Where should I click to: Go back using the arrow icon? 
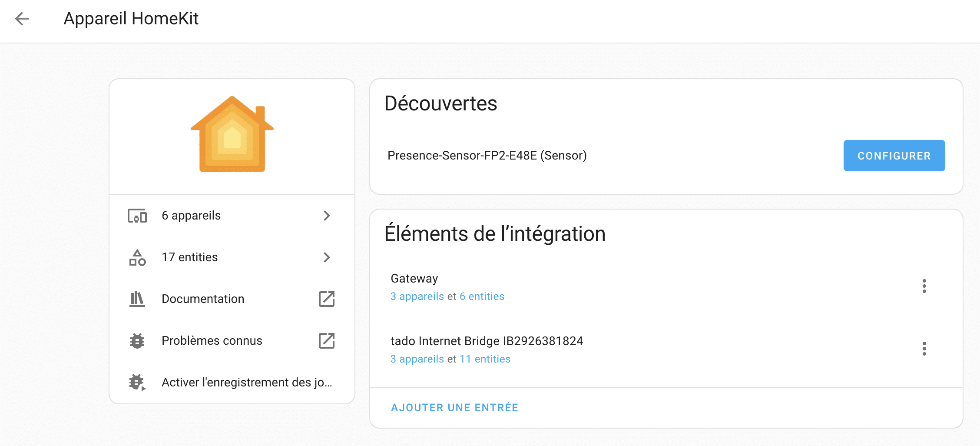[22, 19]
